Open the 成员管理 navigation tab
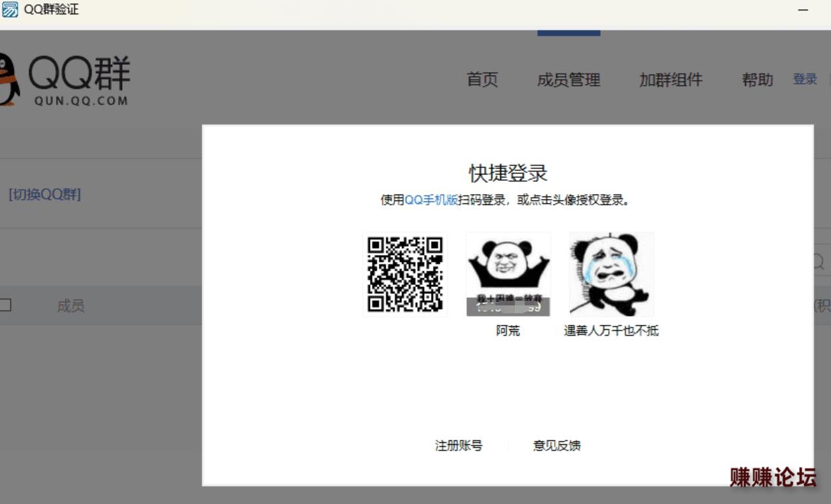This screenshot has width=831, height=504. [569, 80]
